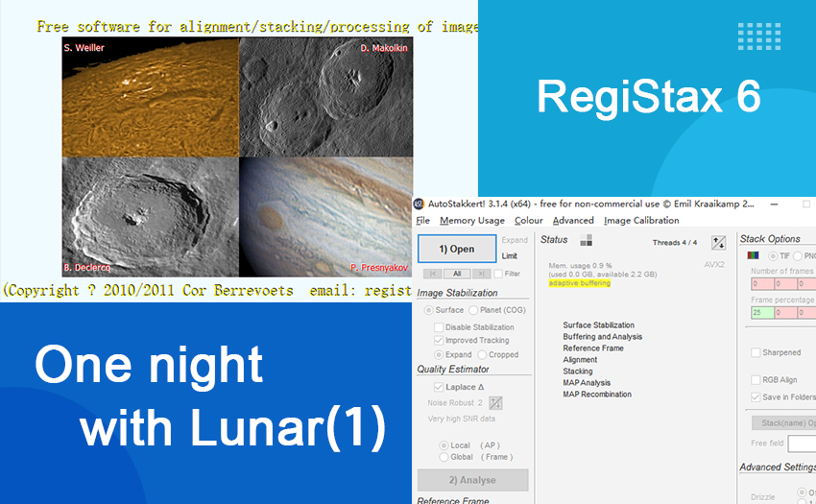Click the threads up/down arrows icon
The height and width of the screenshot is (504, 816).
click(718, 242)
